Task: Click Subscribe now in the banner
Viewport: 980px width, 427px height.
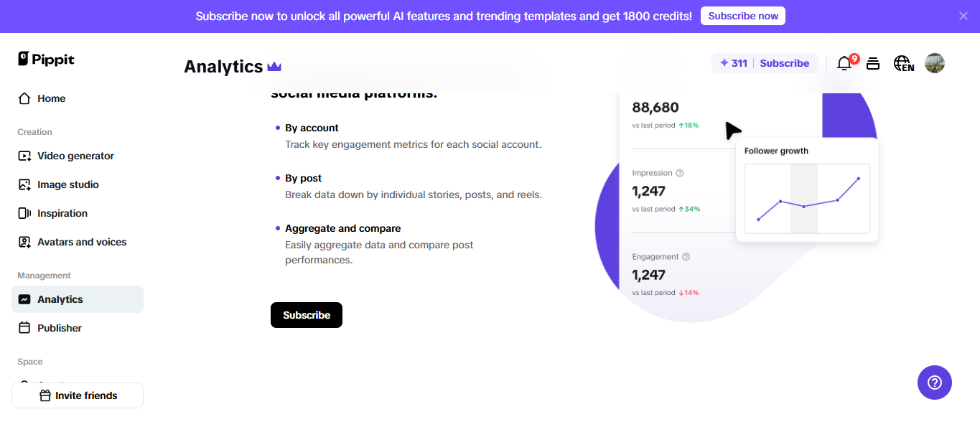Action: (x=742, y=16)
